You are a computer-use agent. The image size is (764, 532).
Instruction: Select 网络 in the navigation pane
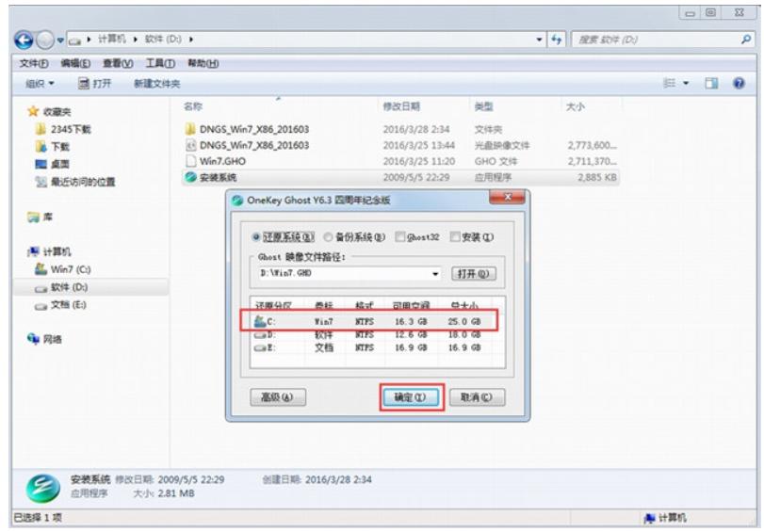pos(45,339)
